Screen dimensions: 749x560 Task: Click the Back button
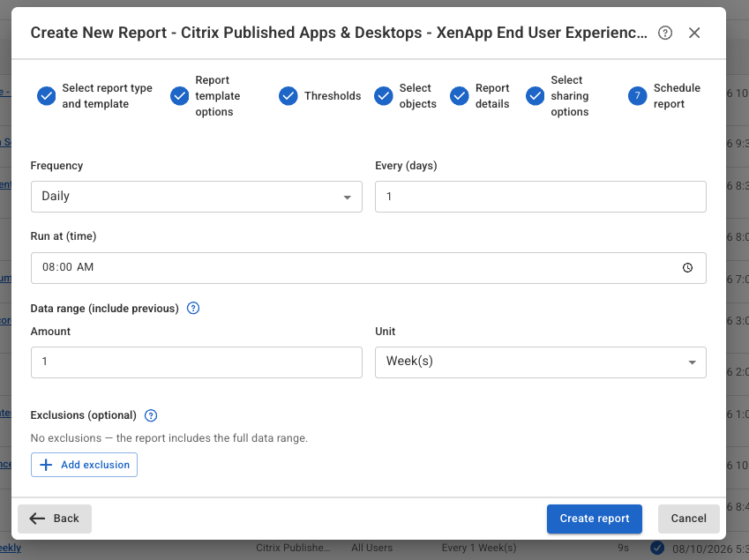click(55, 519)
